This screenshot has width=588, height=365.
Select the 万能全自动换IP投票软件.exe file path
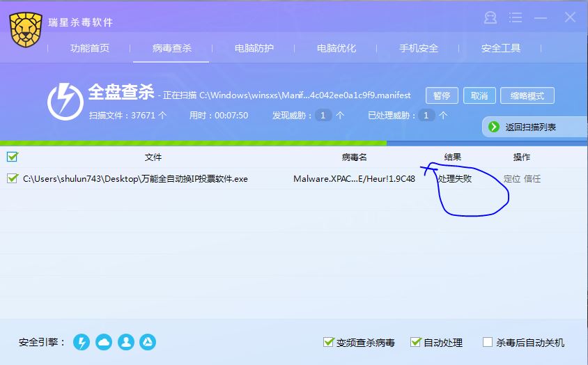[135, 179]
